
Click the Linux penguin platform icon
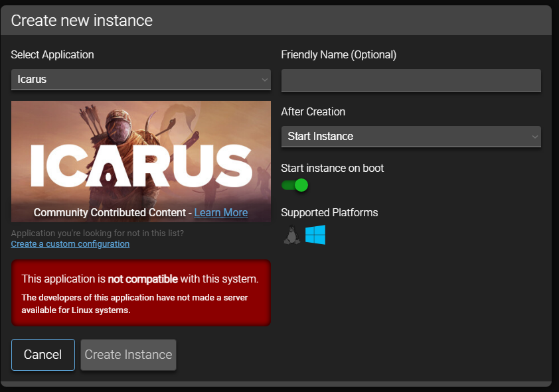pos(291,235)
